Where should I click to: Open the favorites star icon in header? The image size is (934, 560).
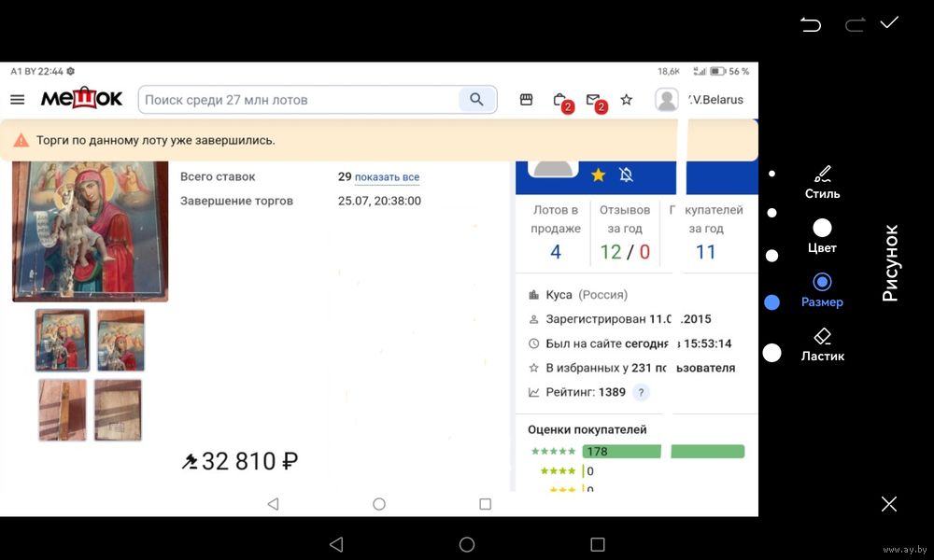[x=626, y=99]
